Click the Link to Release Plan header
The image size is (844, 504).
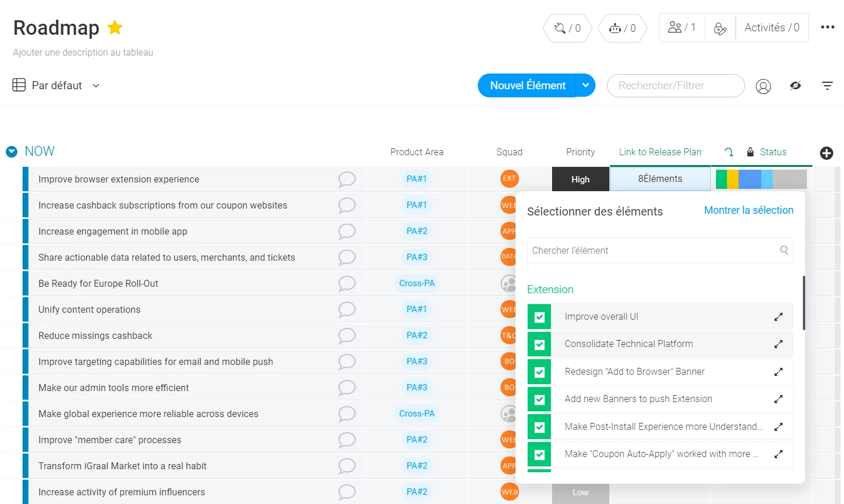(660, 152)
